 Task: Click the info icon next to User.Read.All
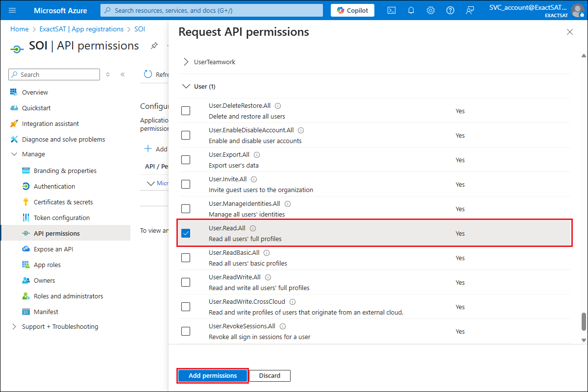[253, 228]
